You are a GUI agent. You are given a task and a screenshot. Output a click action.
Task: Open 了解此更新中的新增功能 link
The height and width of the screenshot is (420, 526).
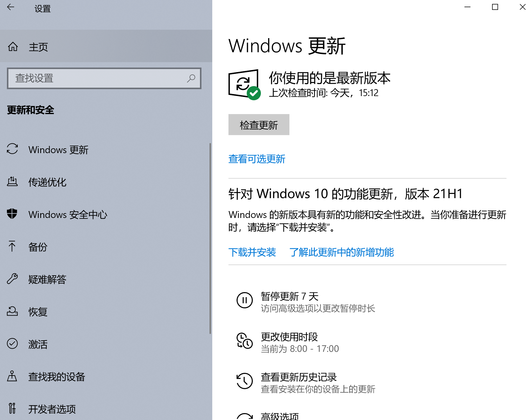coord(342,252)
